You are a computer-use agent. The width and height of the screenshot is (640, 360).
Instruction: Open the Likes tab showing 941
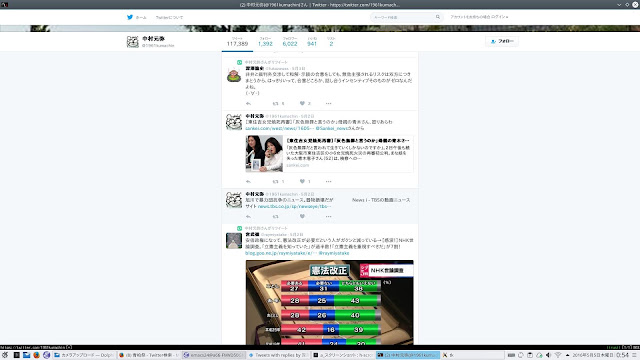[x=312, y=42]
